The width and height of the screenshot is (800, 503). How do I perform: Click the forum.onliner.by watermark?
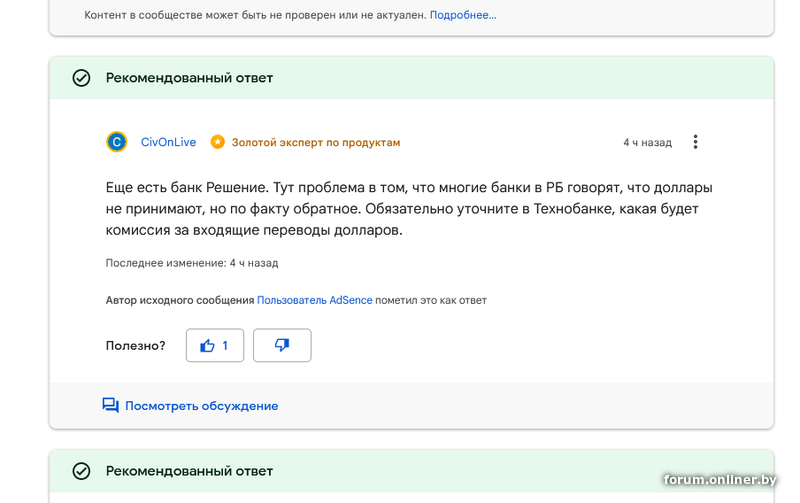point(719,481)
